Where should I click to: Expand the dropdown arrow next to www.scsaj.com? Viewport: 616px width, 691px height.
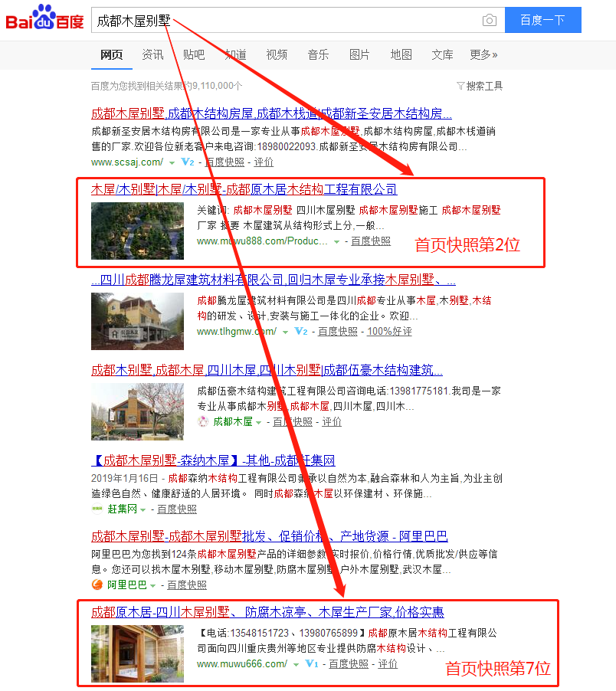click(x=172, y=162)
